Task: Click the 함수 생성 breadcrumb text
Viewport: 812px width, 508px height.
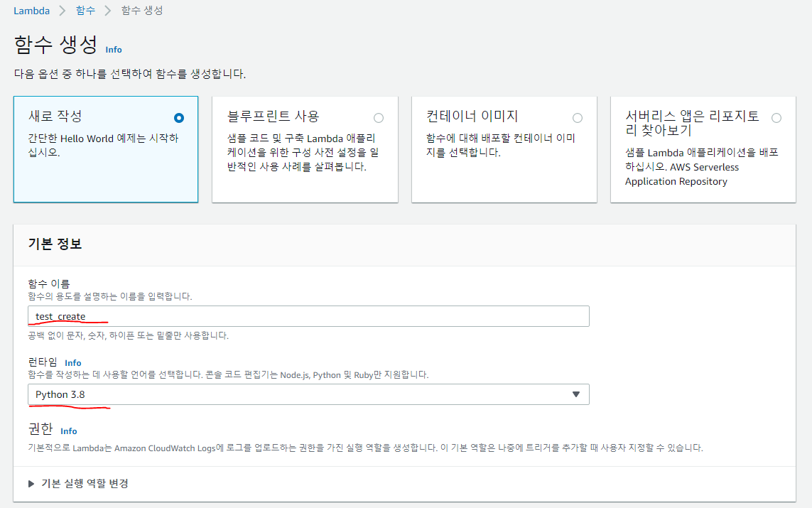Action: [x=142, y=11]
